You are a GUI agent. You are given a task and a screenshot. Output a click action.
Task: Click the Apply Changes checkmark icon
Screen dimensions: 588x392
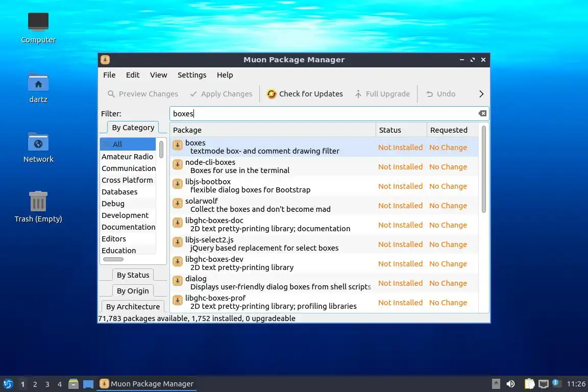(193, 94)
